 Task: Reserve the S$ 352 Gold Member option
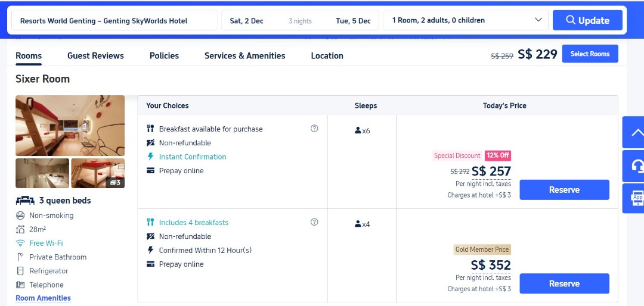point(564,283)
